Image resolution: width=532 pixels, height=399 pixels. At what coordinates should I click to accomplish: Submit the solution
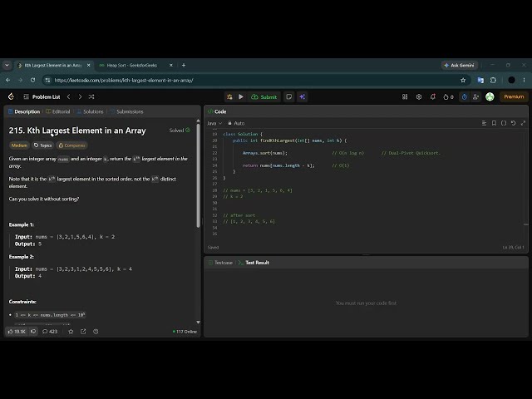[264, 96]
